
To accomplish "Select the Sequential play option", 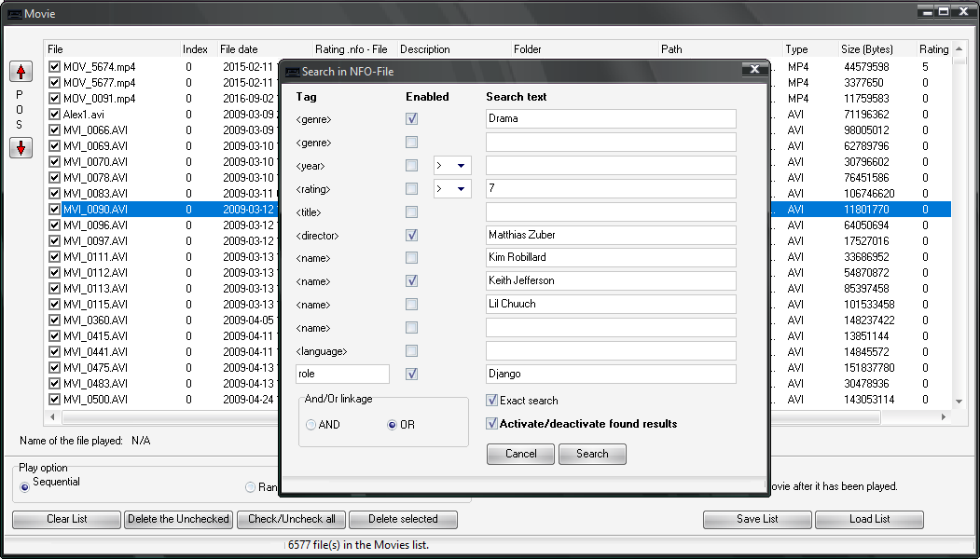I will pos(25,487).
